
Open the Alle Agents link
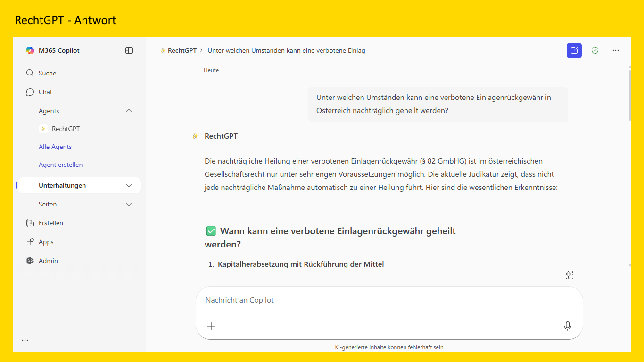(x=55, y=147)
